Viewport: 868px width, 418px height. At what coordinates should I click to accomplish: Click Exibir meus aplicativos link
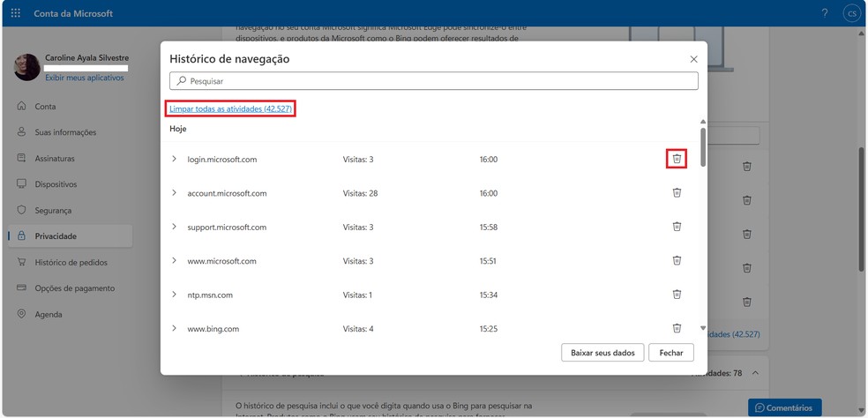tap(85, 78)
